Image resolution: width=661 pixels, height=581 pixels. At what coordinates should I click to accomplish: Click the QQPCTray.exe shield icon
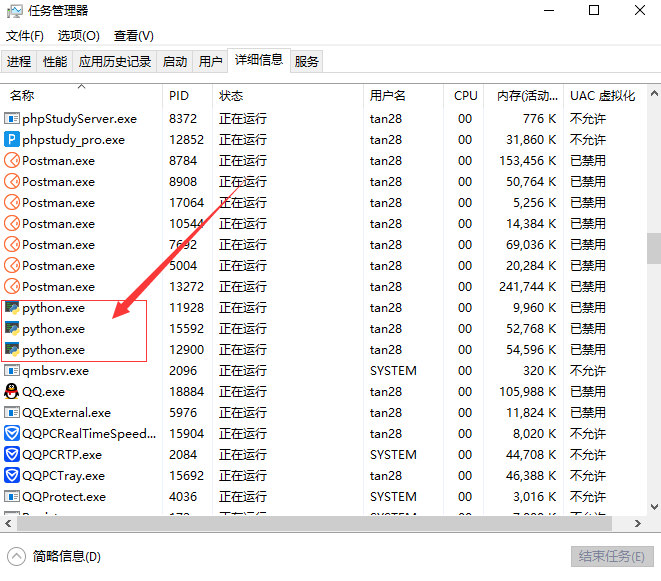pos(12,476)
